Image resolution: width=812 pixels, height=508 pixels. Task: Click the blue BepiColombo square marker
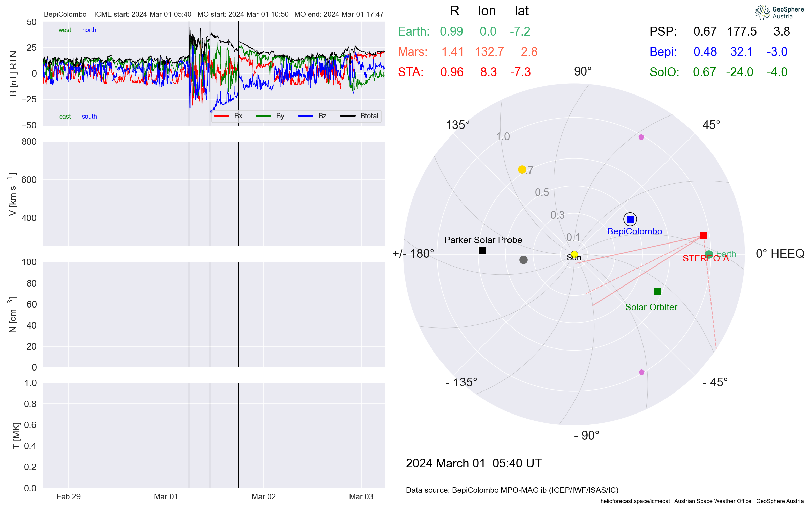click(x=630, y=219)
